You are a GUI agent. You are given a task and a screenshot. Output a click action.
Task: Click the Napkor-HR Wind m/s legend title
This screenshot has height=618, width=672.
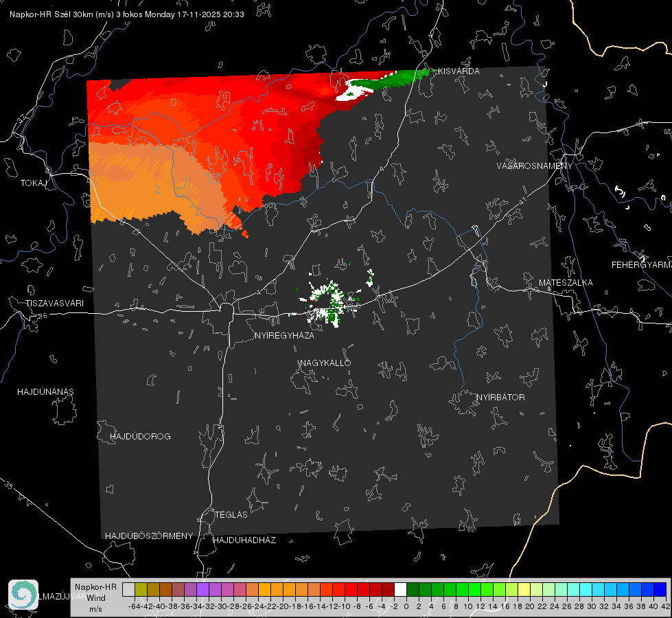click(95, 598)
